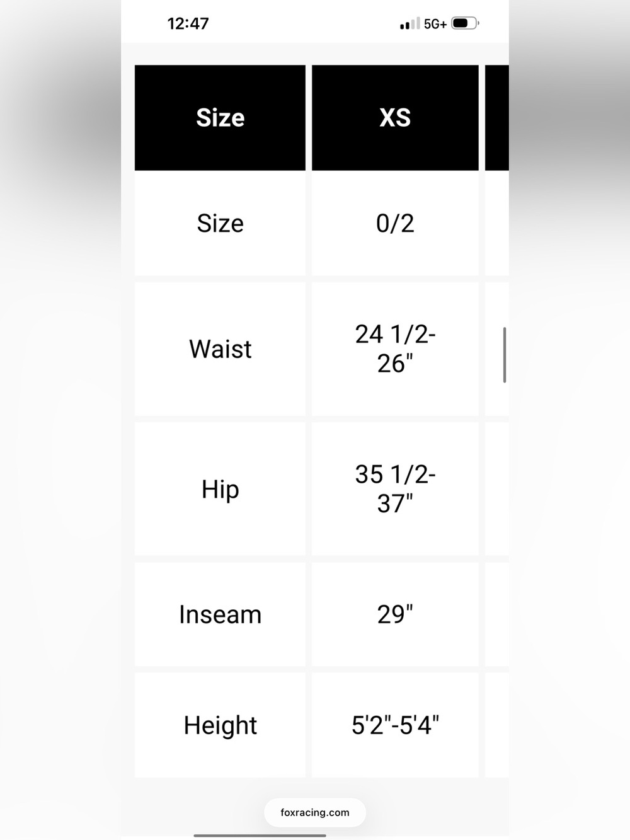Tap the home indicator bar at bottom
The width and height of the screenshot is (630, 840).
click(260, 836)
